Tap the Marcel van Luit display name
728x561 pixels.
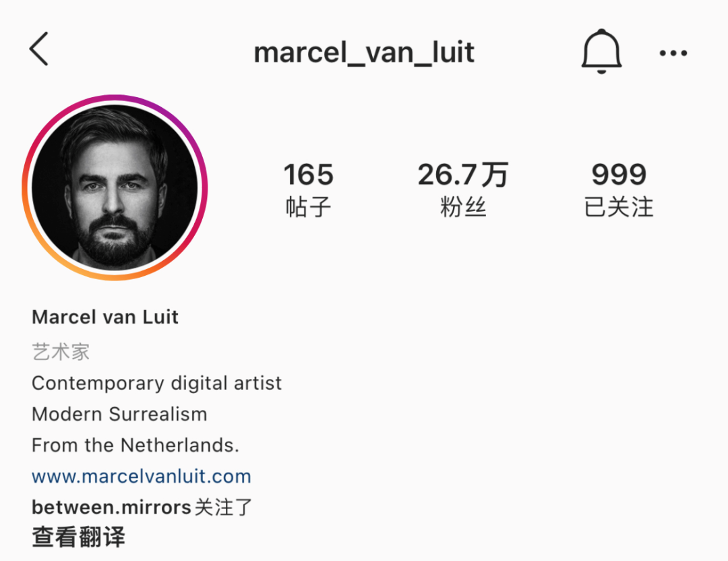coord(105,317)
